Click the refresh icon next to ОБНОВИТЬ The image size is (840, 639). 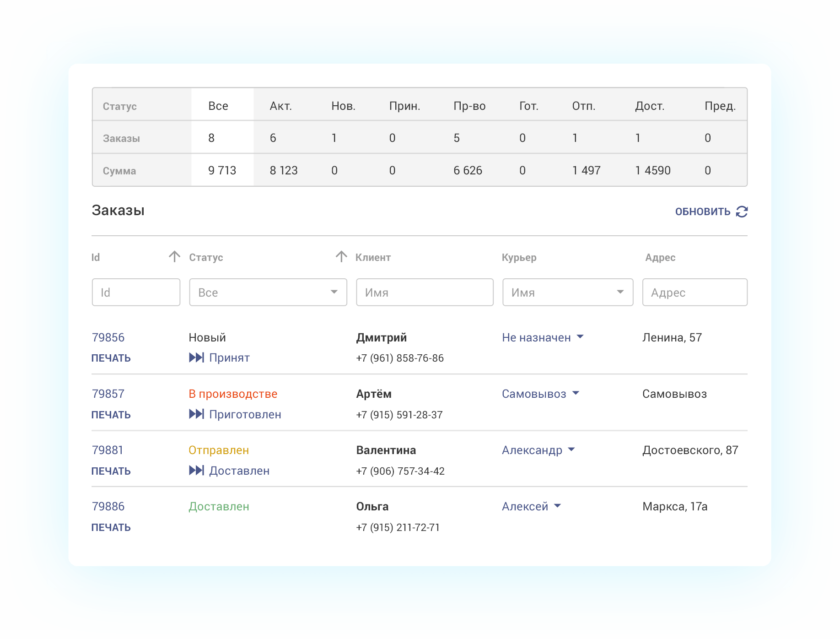tap(742, 211)
